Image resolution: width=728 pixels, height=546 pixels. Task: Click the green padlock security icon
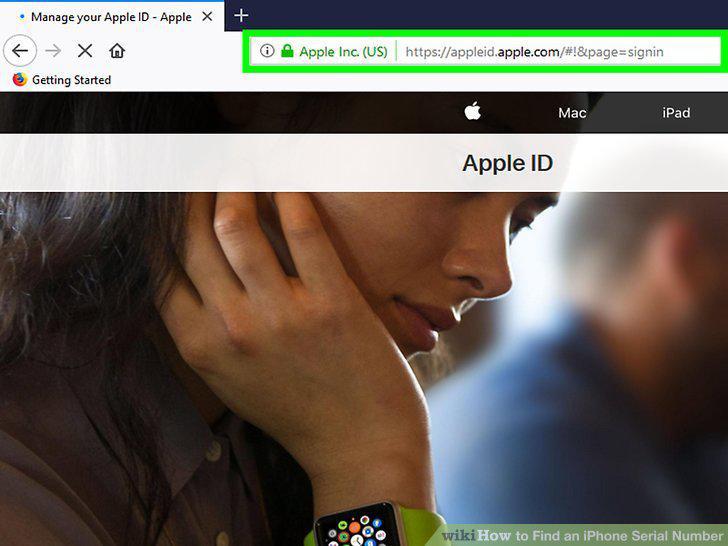287,51
